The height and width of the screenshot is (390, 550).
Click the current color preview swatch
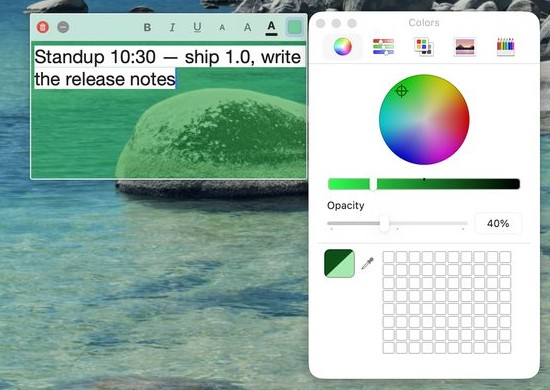click(x=340, y=263)
